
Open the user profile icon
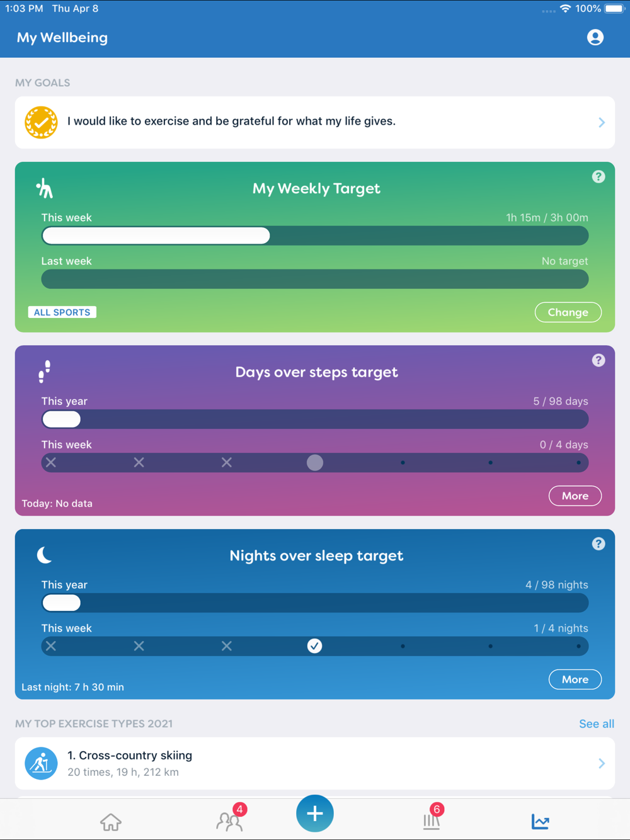pyautogui.click(x=595, y=38)
